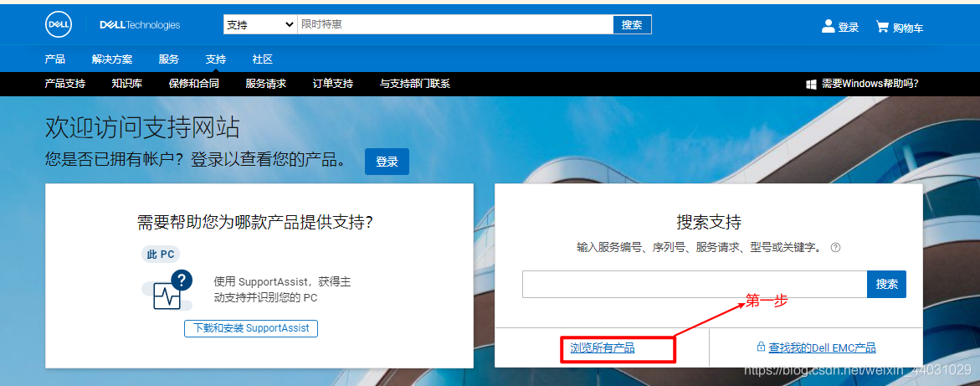The image size is (980, 386).
Task: Click the user account icon beside 登录
Action: (x=829, y=26)
